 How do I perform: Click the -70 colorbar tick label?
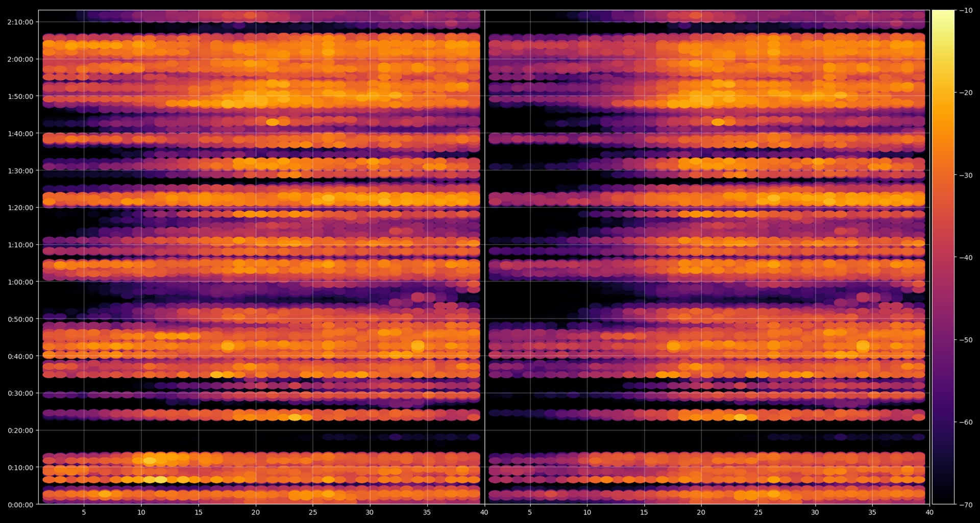pos(966,505)
